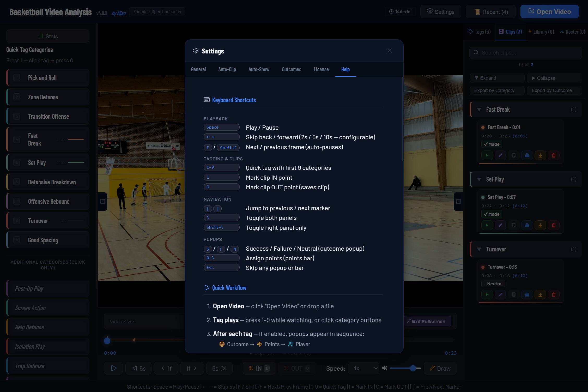Delete the Turnover clip
588x392 pixels.
(554, 294)
